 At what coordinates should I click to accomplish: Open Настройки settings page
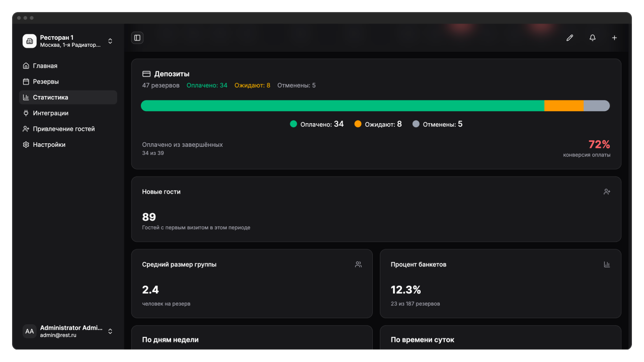click(49, 145)
